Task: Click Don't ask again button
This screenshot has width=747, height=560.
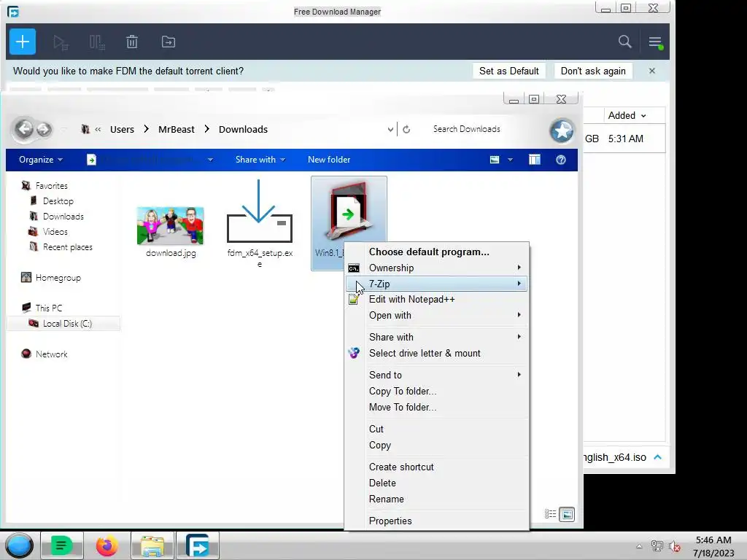Action: click(x=592, y=71)
